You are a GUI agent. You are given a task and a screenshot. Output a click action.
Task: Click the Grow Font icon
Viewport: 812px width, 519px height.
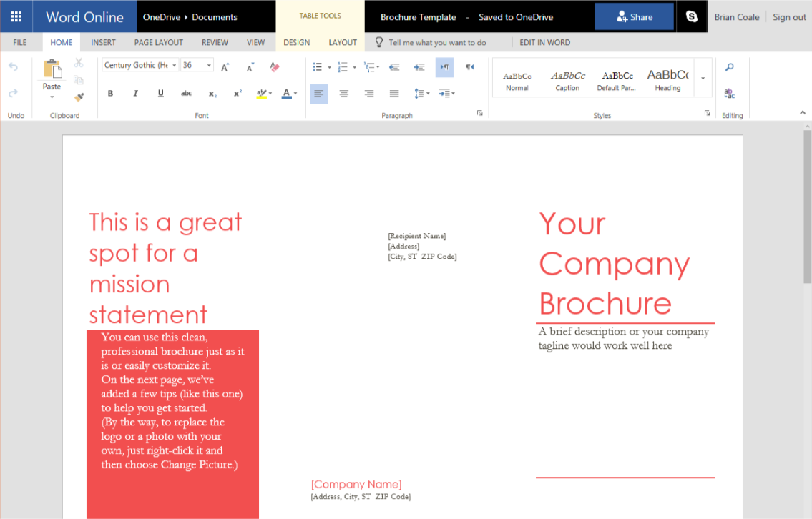click(225, 67)
